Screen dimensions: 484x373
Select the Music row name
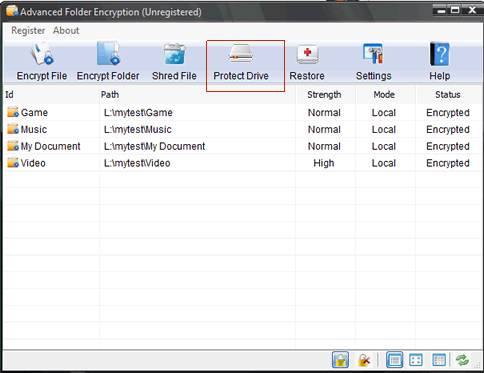[34, 129]
